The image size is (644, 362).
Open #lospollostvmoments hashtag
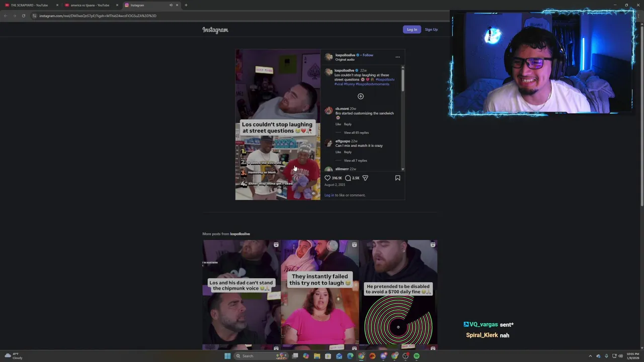[x=373, y=84]
